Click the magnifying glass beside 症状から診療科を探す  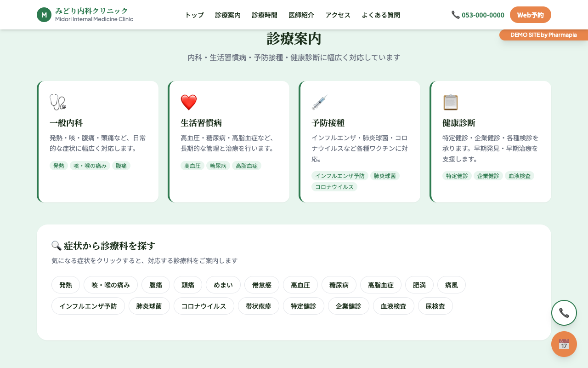coord(56,245)
